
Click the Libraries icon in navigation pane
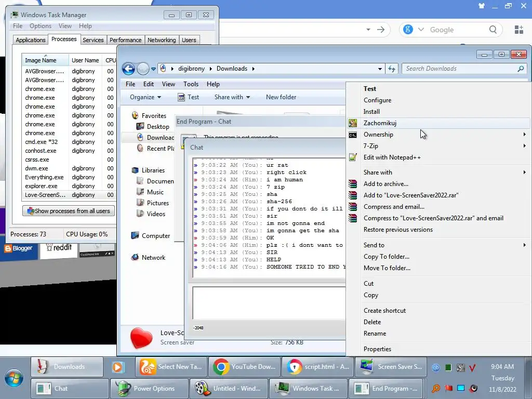click(135, 170)
